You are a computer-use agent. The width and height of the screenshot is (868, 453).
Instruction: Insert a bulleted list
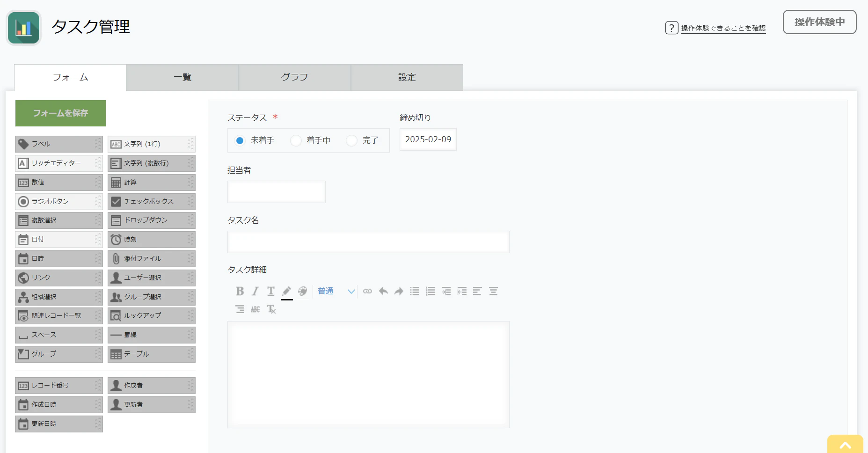(415, 292)
